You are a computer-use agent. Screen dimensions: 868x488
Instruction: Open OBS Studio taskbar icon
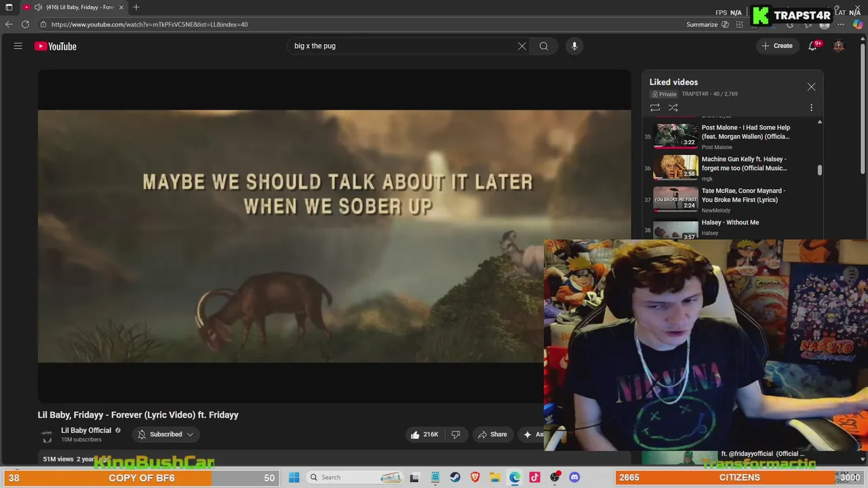pos(555,477)
